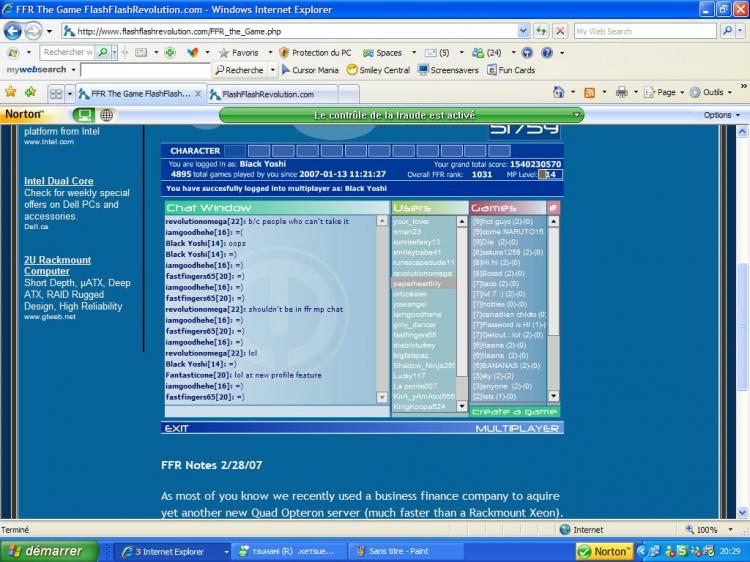Click the Stop loading red X icon
Screen dimensions: 750x562
click(560, 31)
